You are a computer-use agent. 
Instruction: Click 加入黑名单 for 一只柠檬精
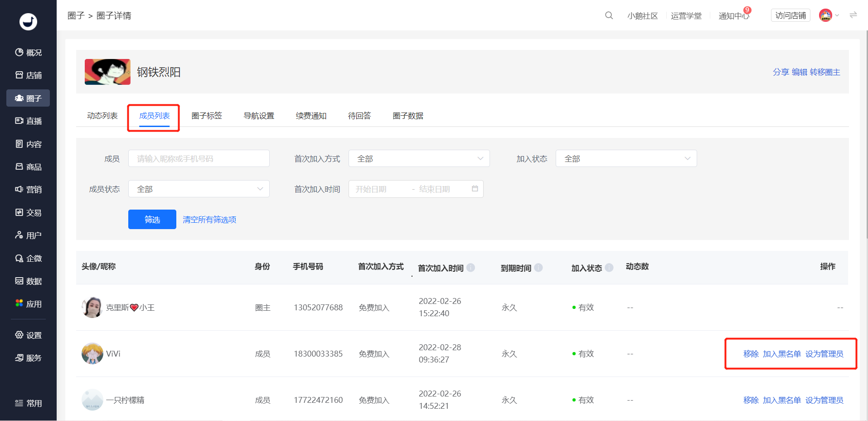(782, 400)
